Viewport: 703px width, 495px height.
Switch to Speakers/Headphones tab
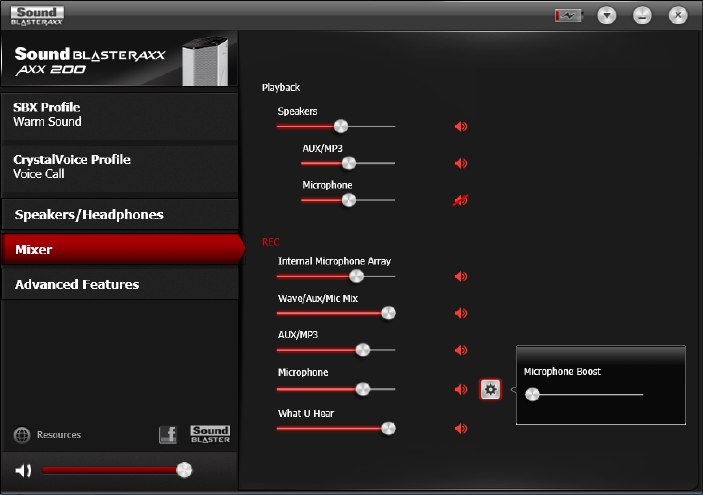point(120,215)
